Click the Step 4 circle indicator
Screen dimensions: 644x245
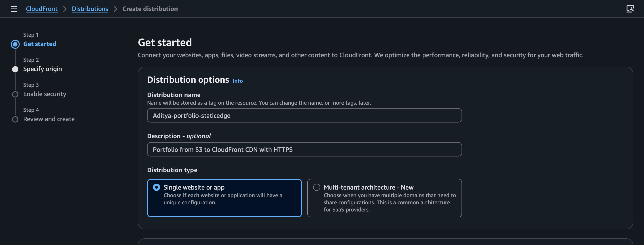[15, 119]
